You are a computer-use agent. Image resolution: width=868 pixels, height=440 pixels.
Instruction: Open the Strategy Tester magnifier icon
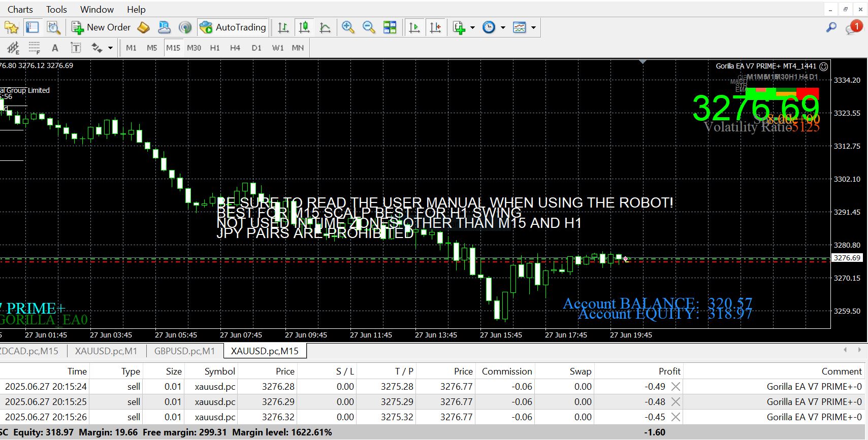53,27
